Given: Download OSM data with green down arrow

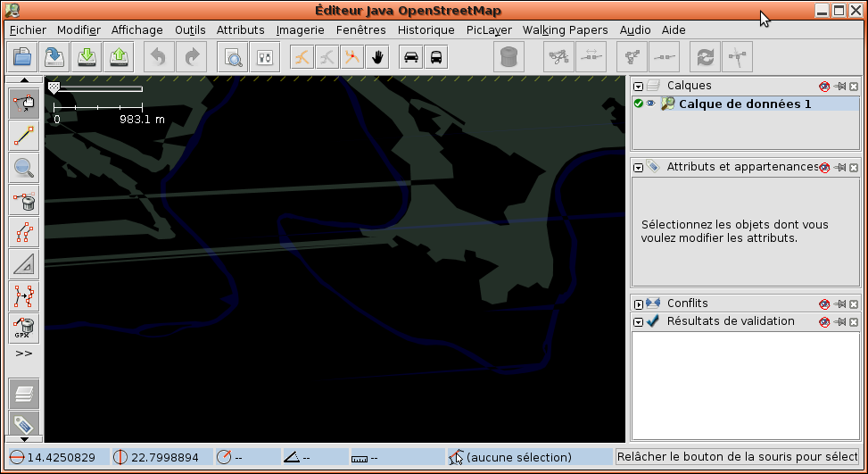Looking at the screenshot, I should point(87,56).
